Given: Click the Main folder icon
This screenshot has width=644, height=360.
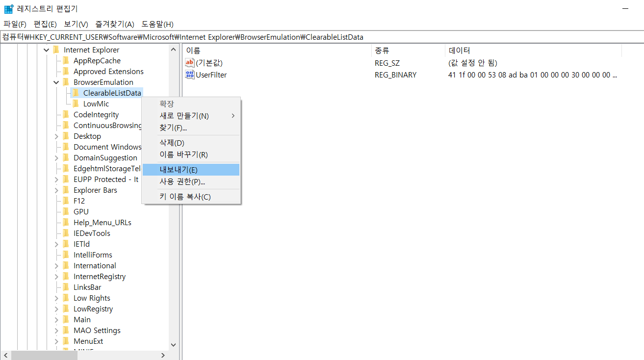Looking at the screenshot, I should click(x=66, y=319).
